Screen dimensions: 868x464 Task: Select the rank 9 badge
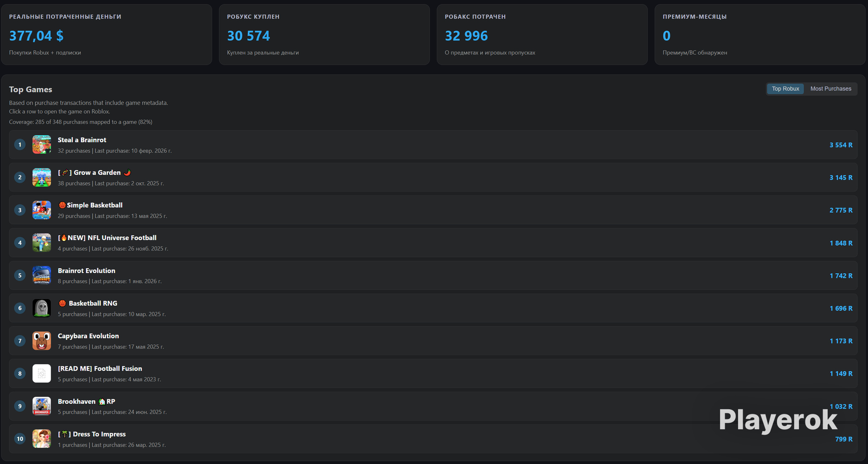click(x=20, y=406)
